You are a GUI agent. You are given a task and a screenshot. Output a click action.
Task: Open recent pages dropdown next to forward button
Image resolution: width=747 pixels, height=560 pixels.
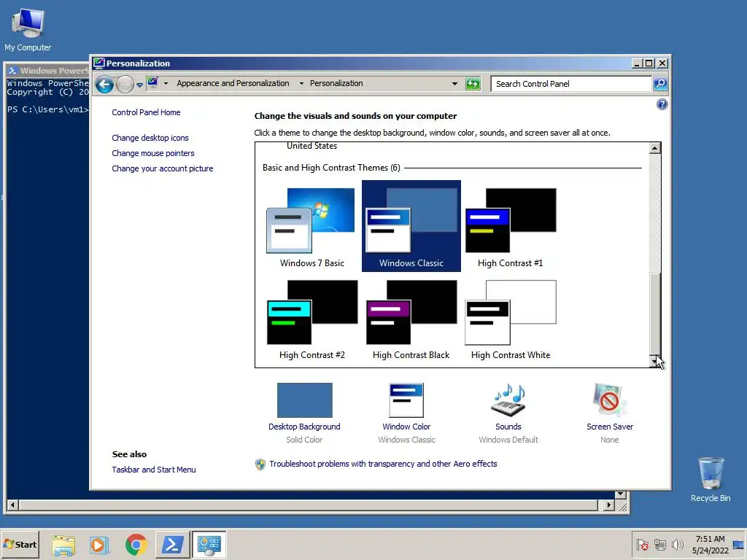point(139,85)
